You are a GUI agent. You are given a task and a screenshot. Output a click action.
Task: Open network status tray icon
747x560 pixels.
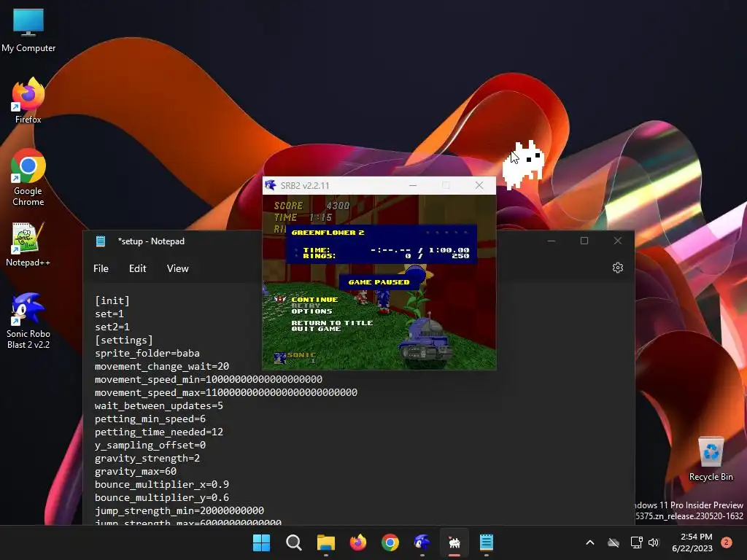[636, 542]
